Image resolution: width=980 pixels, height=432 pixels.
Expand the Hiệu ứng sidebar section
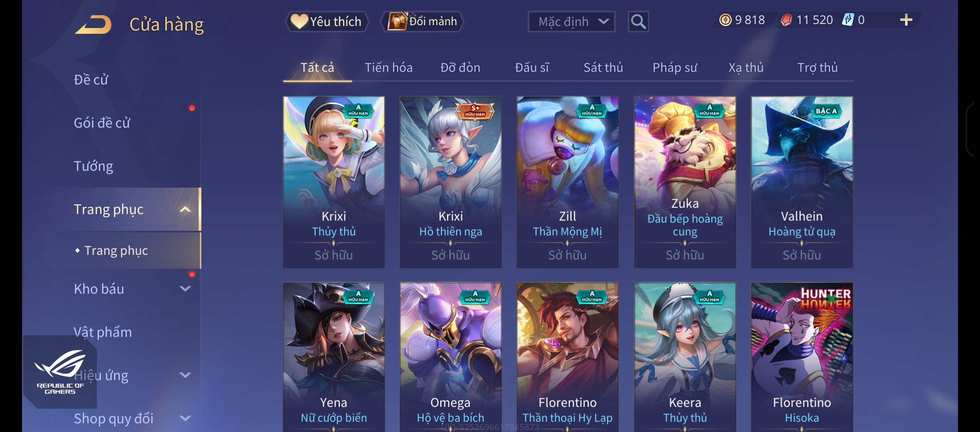tap(185, 375)
